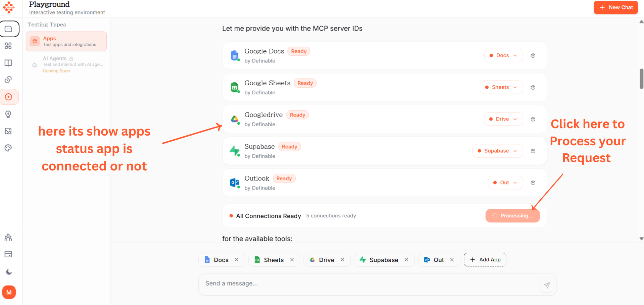Click the cube icon in Google Docs row
This screenshot has height=305, width=644.
pos(533,56)
